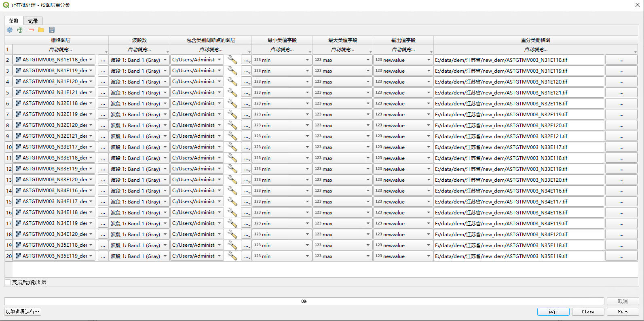The height and width of the screenshot is (321, 644).
Task: Click the blue gear icon in toolbar
Action: tap(10, 30)
